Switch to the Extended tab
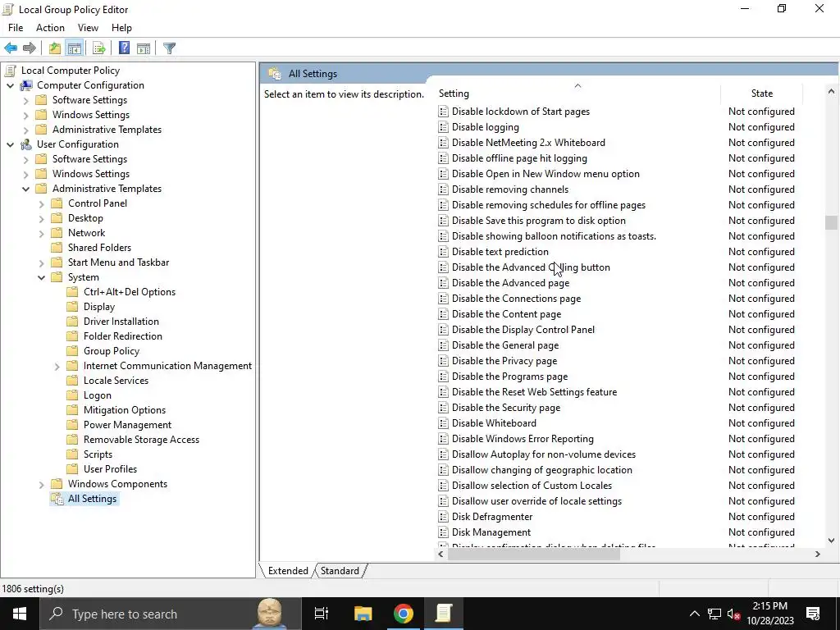 click(x=288, y=571)
